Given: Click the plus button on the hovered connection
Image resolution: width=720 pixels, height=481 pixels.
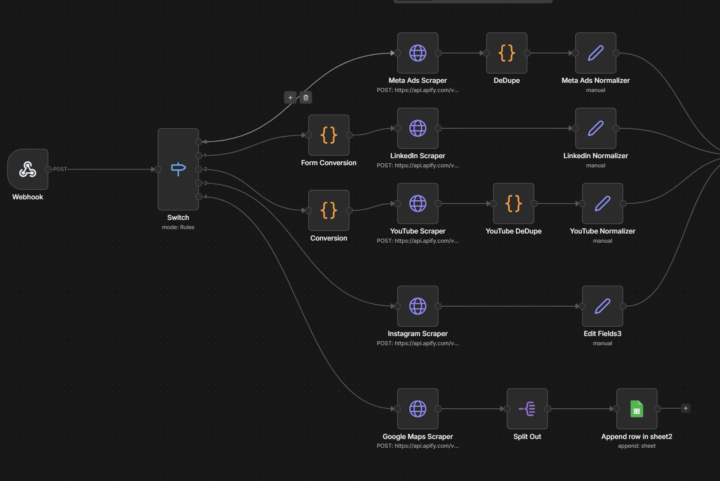Looking at the screenshot, I should [x=290, y=97].
